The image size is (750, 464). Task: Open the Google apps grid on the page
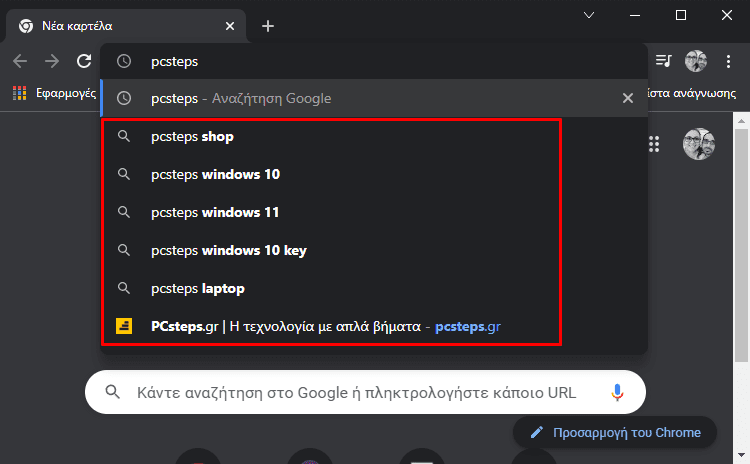pos(654,144)
